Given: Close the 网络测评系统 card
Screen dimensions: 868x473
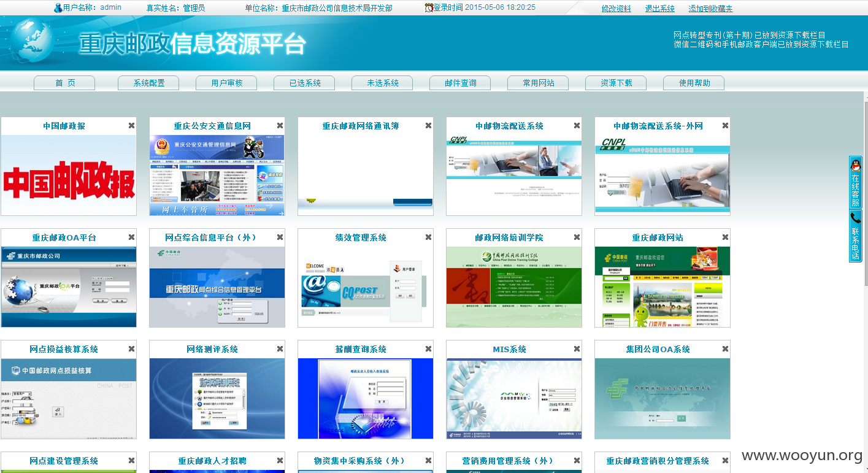Looking at the screenshot, I should [280, 348].
